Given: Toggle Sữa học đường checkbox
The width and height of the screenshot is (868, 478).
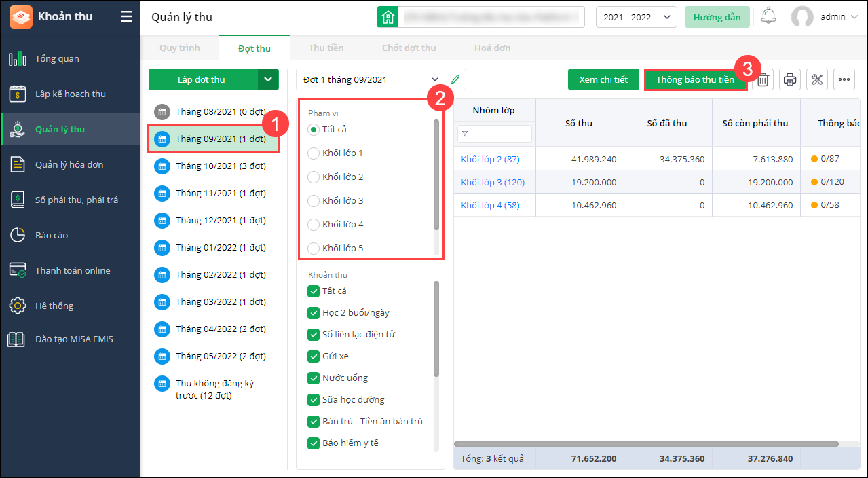Looking at the screenshot, I should 314,399.
